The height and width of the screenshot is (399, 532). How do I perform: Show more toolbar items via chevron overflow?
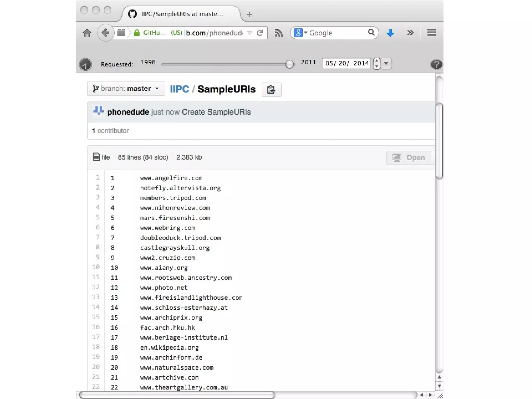coord(410,33)
